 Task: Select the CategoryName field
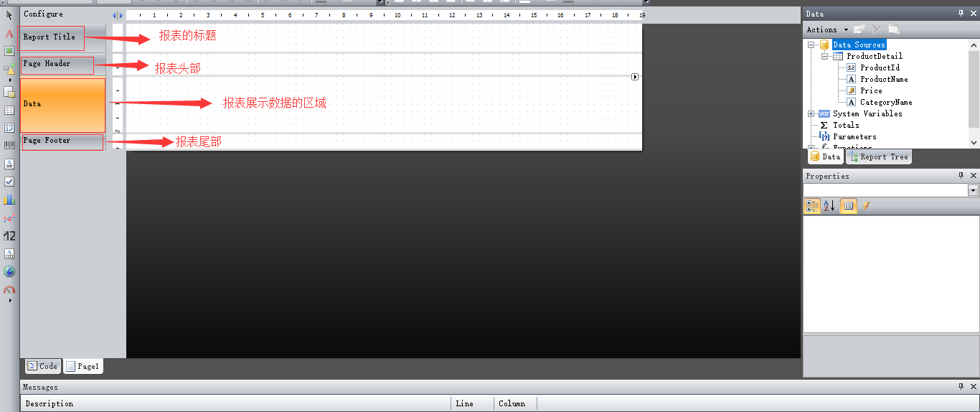[886, 102]
